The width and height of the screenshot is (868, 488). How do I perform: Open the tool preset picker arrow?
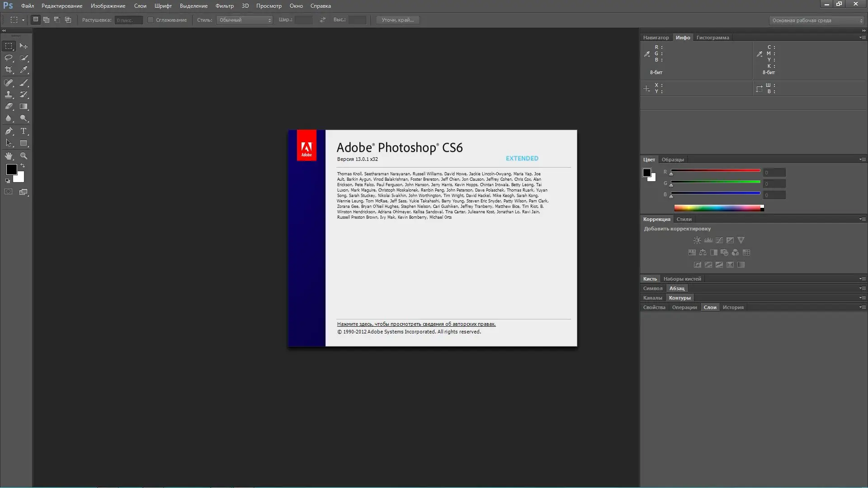[x=23, y=20]
